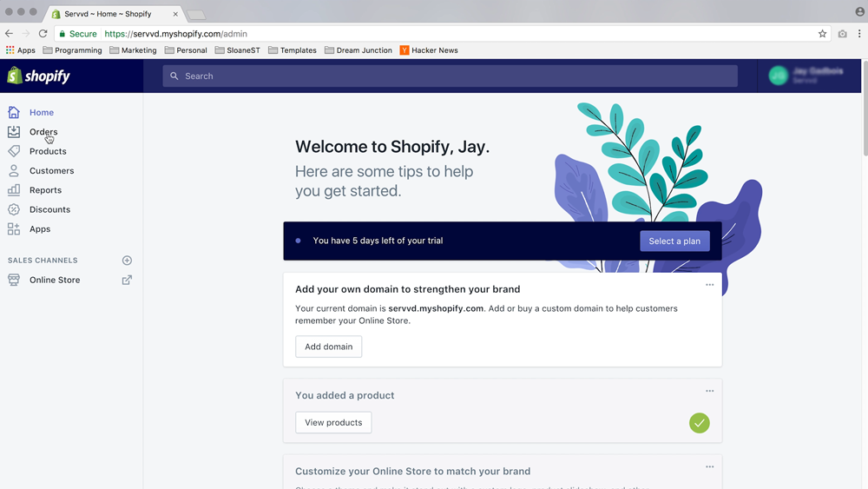This screenshot has height=489, width=868.
Task: Open Chrome three-dot menu
Action: click(x=859, y=34)
